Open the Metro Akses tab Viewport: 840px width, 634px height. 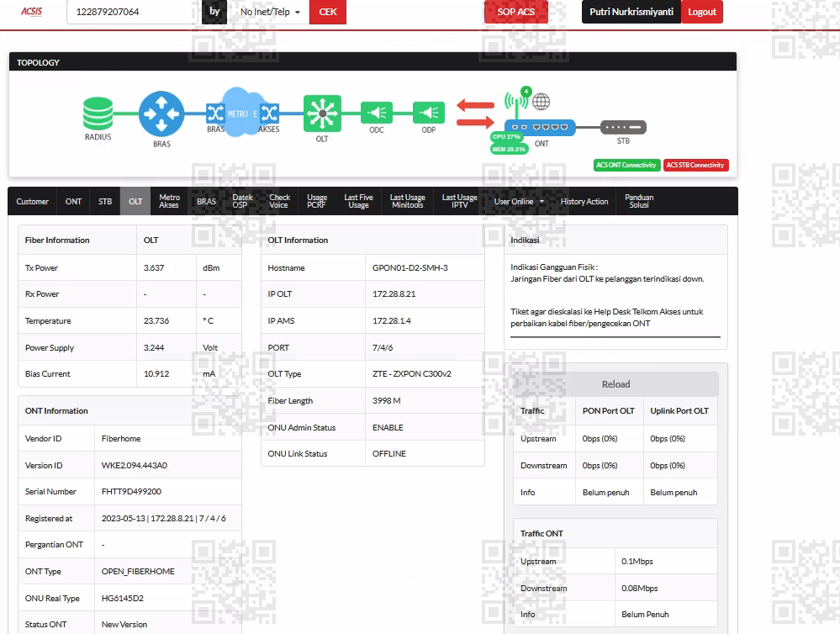pos(169,202)
